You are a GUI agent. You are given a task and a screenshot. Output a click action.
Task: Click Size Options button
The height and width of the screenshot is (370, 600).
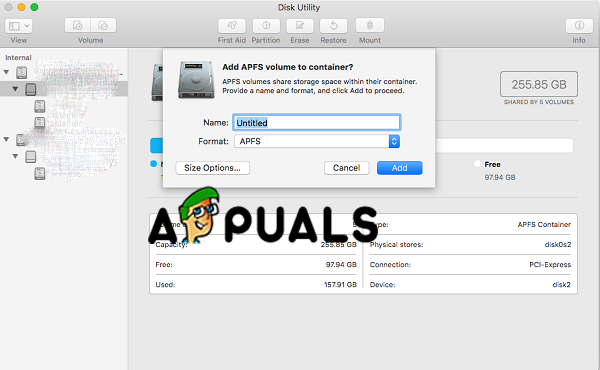[x=212, y=168]
